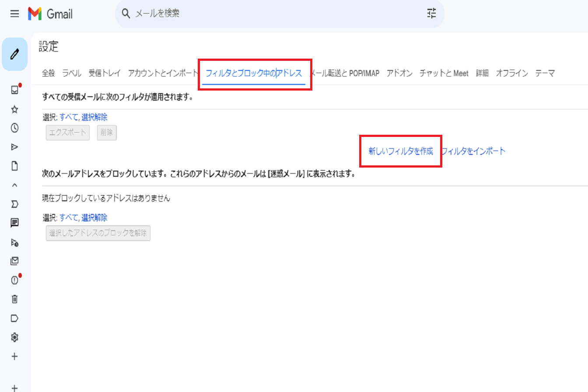The width and height of the screenshot is (588, 392).
Task: Switch to the 全般 settings tab
Action: click(x=49, y=73)
